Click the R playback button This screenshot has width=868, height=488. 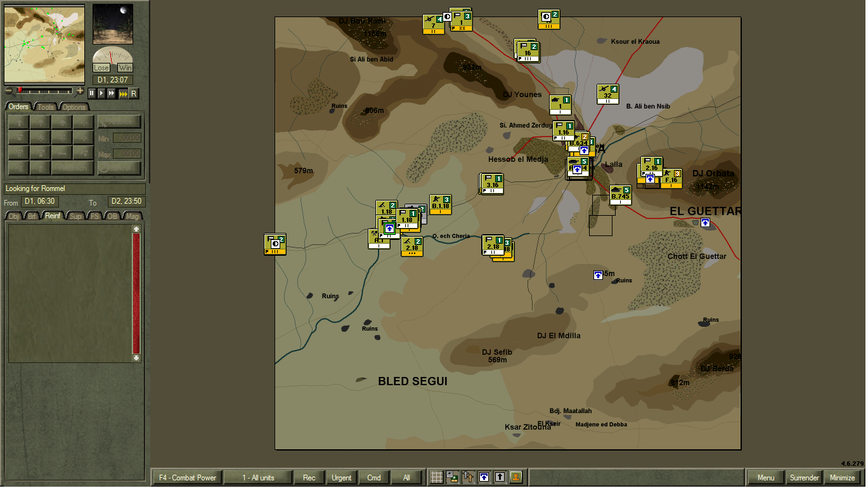pos(134,93)
